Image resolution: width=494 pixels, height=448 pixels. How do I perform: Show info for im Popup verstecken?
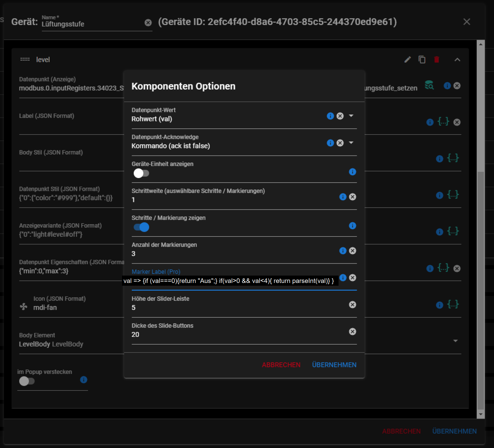[x=84, y=380]
